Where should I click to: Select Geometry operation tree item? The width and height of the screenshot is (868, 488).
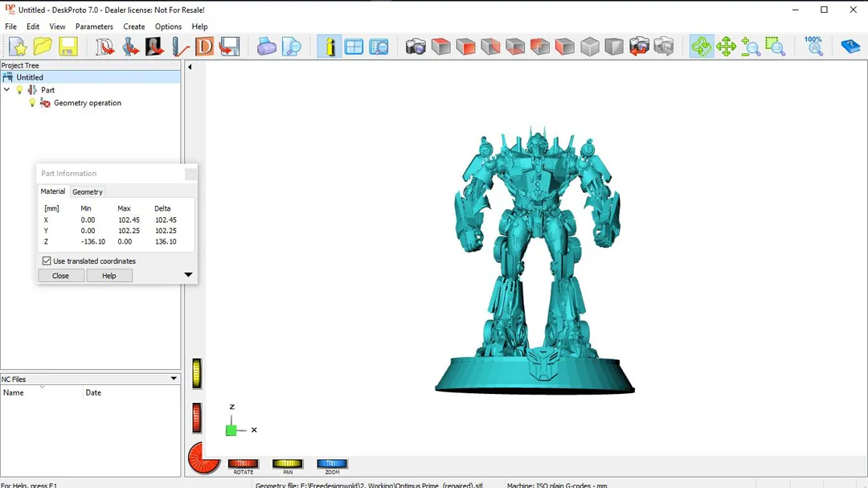[x=88, y=103]
